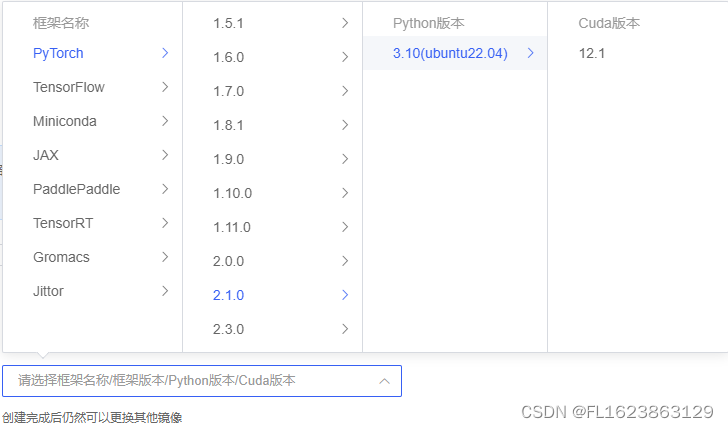Expand TensorRT chevron arrow
This screenshot has width=728, height=428.
(165, 223)
